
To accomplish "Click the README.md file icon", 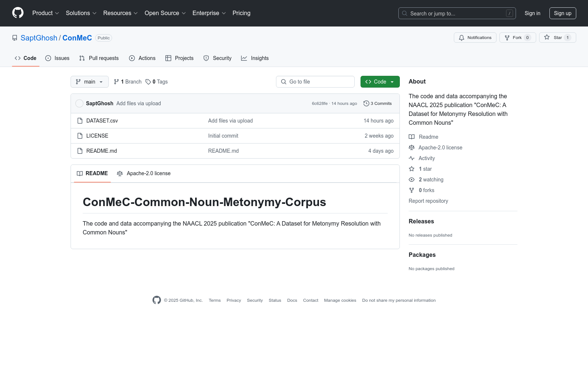I will [80, 151].
